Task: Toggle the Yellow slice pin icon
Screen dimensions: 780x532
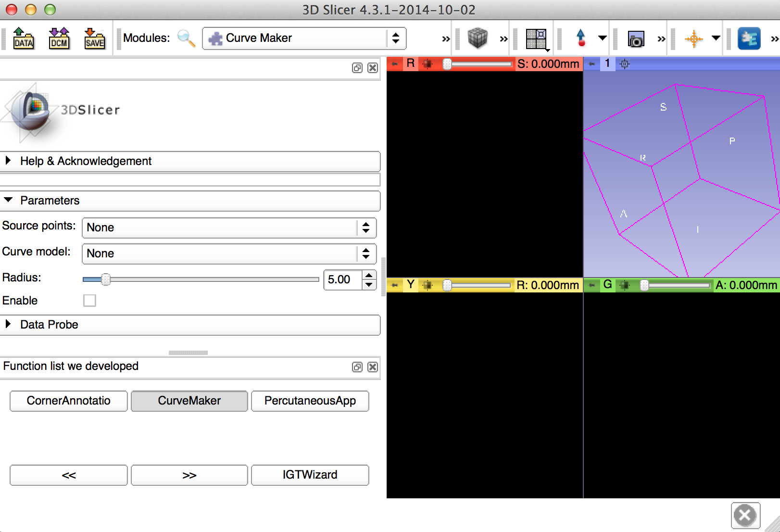Action: (395, 285)
